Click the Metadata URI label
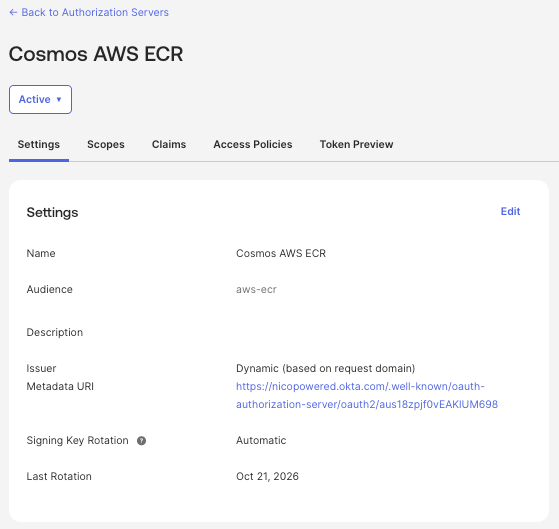 60,386
